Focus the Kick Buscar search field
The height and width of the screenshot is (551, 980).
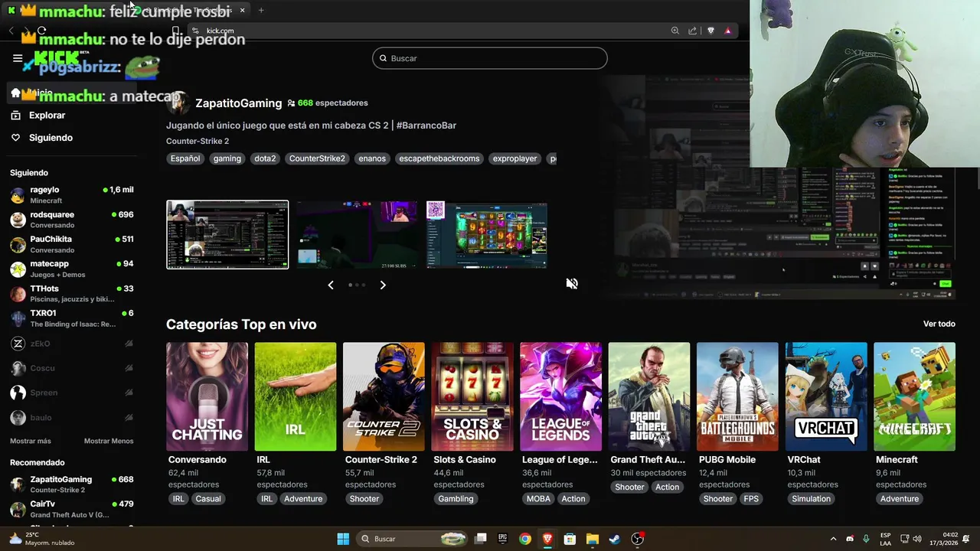(490, 58)
